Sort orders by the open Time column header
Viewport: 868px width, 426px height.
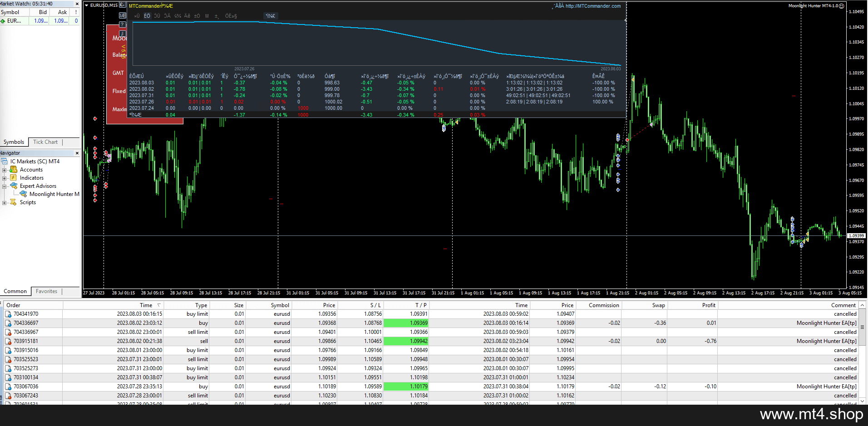(113, 305)
